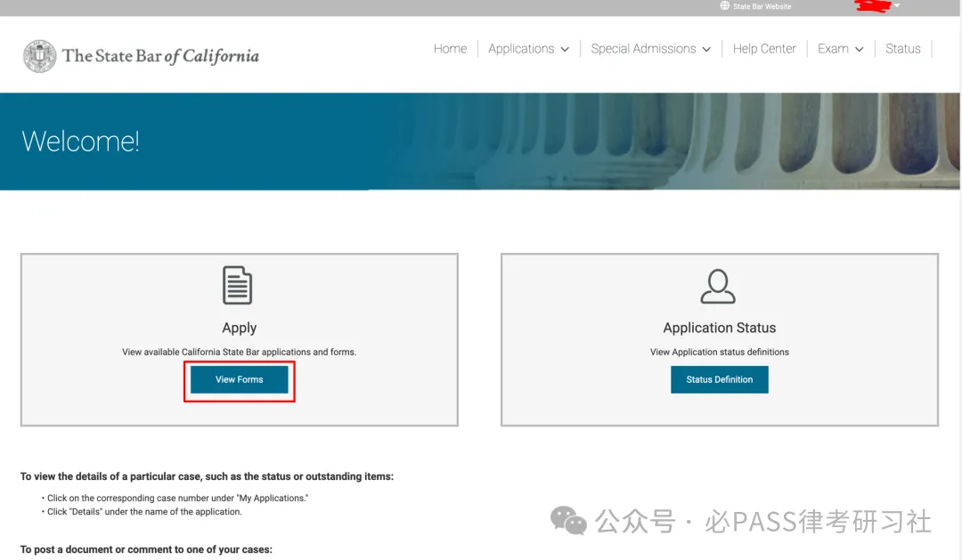Click the State Bar of California seal logo
Screen dimensions: 962x560
pos(40,56)
